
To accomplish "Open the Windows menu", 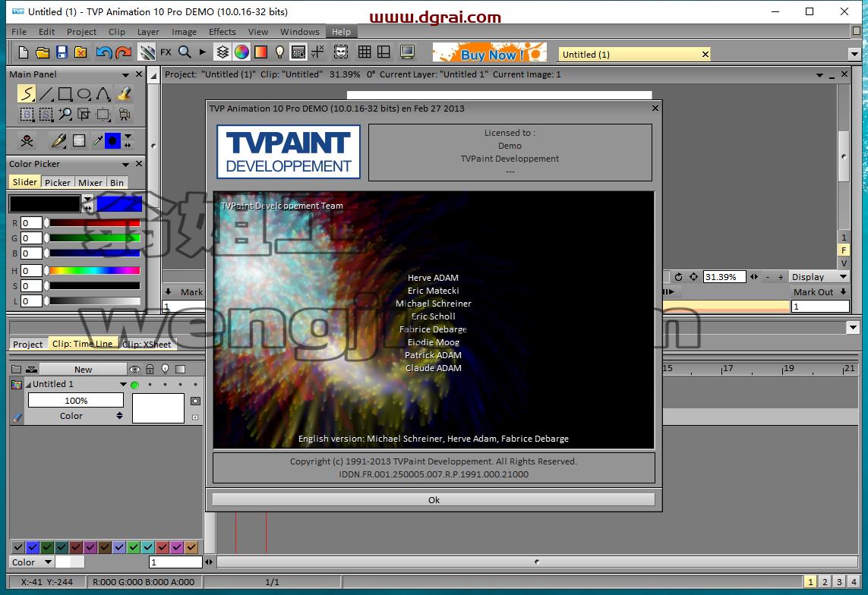I will click(299, 32).
